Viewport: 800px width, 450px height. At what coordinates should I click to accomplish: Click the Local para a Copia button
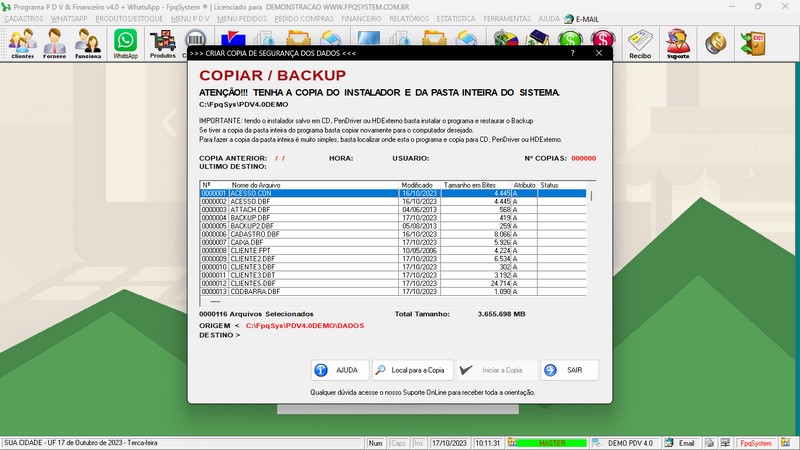(x=413, y=370)
